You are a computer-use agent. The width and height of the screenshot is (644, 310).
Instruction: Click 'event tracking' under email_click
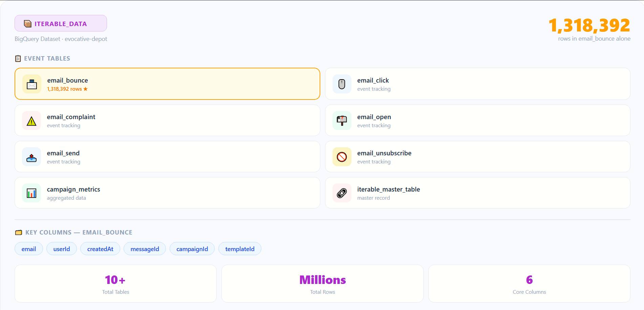pos(374,89)
